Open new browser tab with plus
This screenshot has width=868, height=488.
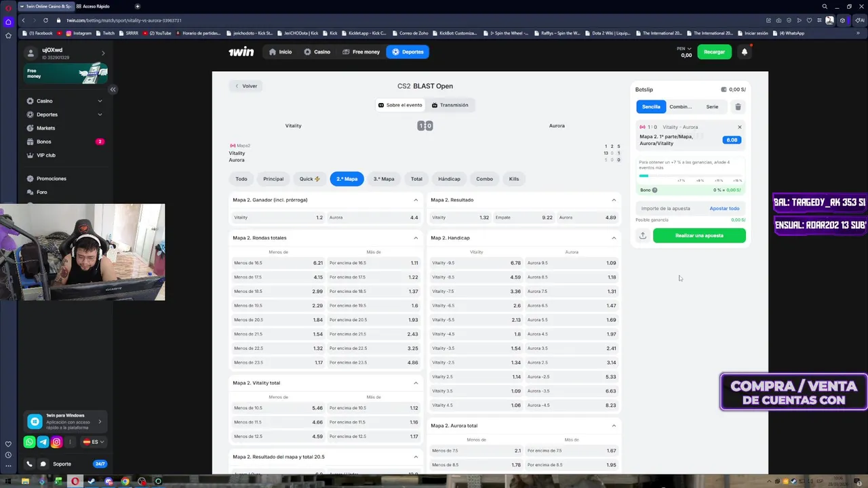pos(137,6)
